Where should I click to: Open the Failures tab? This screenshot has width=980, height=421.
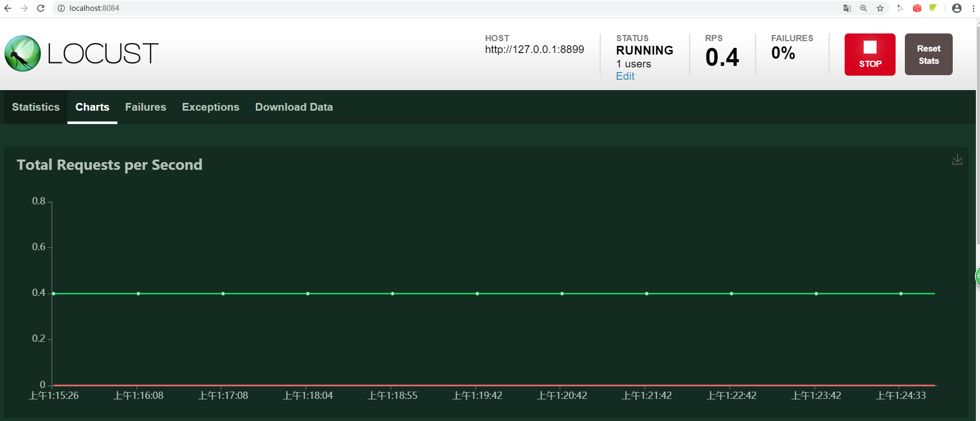[146, 107]
